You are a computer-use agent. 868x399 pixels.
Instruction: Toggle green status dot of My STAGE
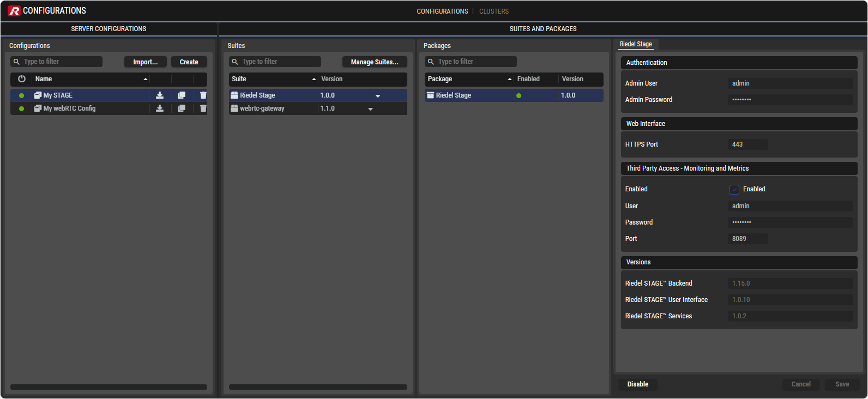(22, 95)
